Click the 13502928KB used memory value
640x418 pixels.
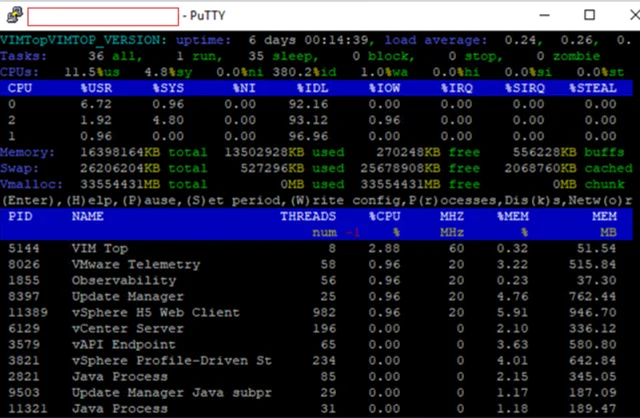(264, 152)
